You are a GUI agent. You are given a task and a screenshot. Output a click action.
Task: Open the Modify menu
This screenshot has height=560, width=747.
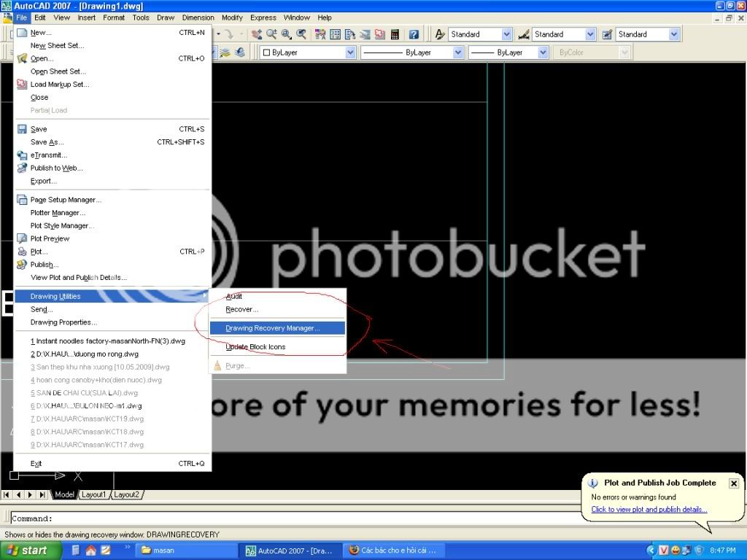232,17
